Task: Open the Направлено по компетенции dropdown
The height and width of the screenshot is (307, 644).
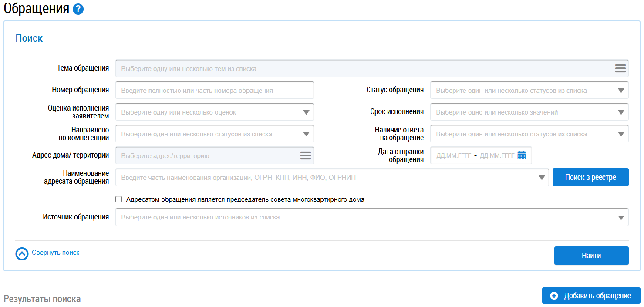Action: click(306, 134)
